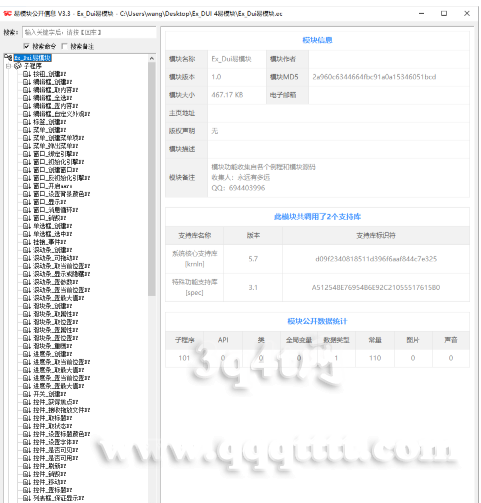Collapse the 子程序 tree node

click(x=8, y=66)
